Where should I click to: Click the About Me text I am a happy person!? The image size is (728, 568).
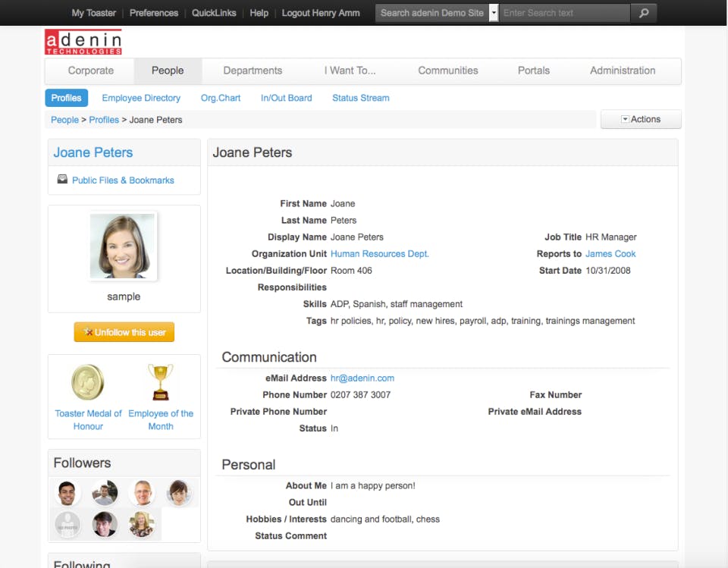373,486
